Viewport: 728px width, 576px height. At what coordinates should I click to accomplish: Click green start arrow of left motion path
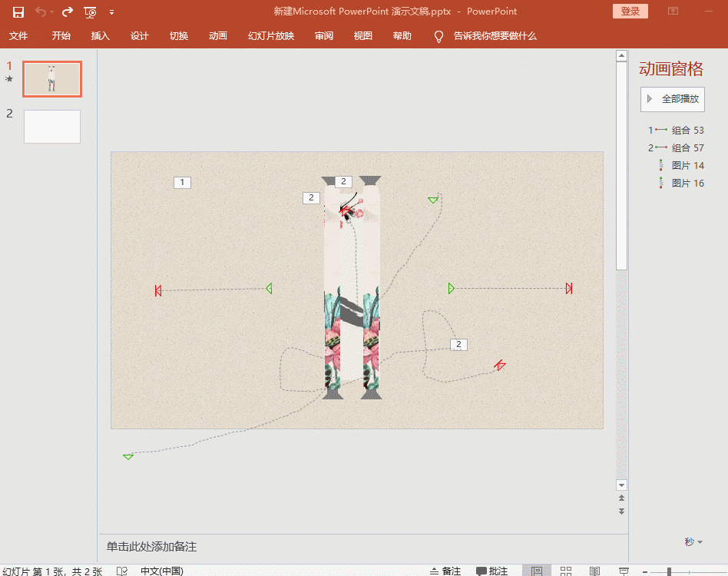269,289
